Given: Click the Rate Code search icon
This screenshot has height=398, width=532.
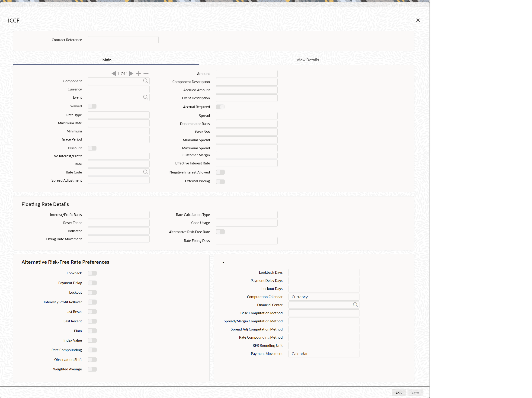Looking at the screenshot, I should [x=145, y=172].
